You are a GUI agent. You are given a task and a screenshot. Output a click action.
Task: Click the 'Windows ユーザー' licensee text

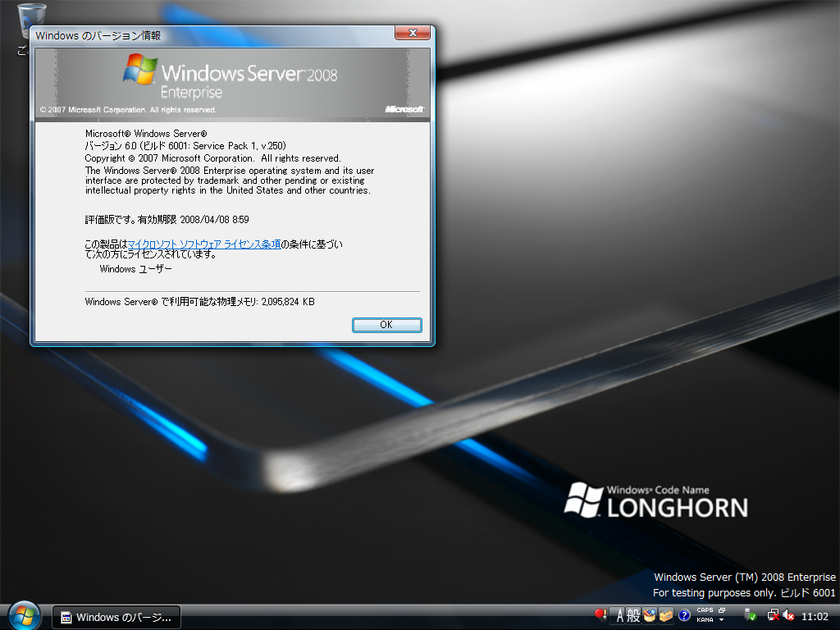click(135, 269)
